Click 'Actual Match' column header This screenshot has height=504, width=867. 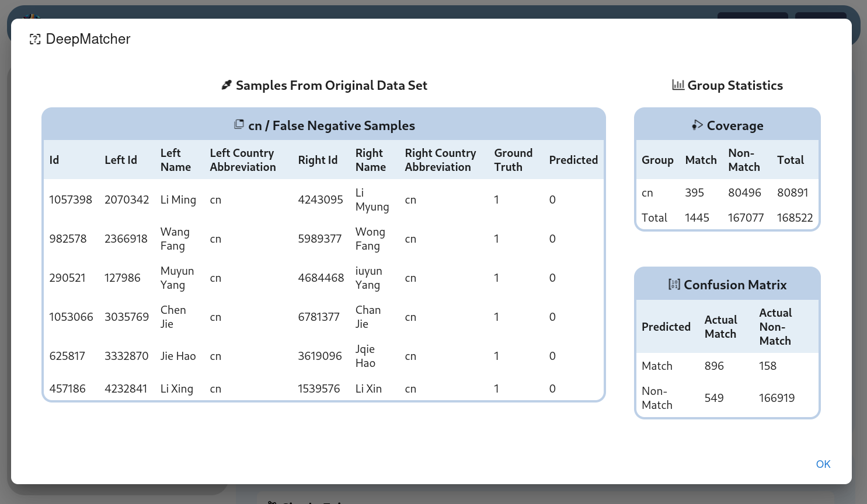click(x=721, y=327)
